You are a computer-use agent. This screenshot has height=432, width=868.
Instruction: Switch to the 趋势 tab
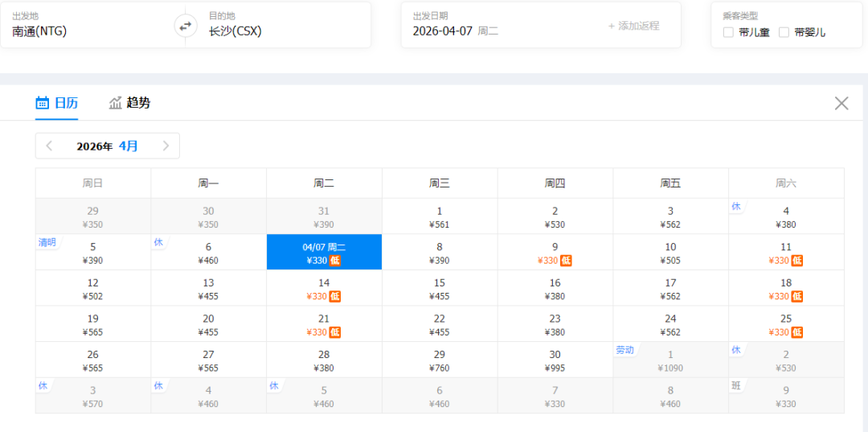click(129, 103)
